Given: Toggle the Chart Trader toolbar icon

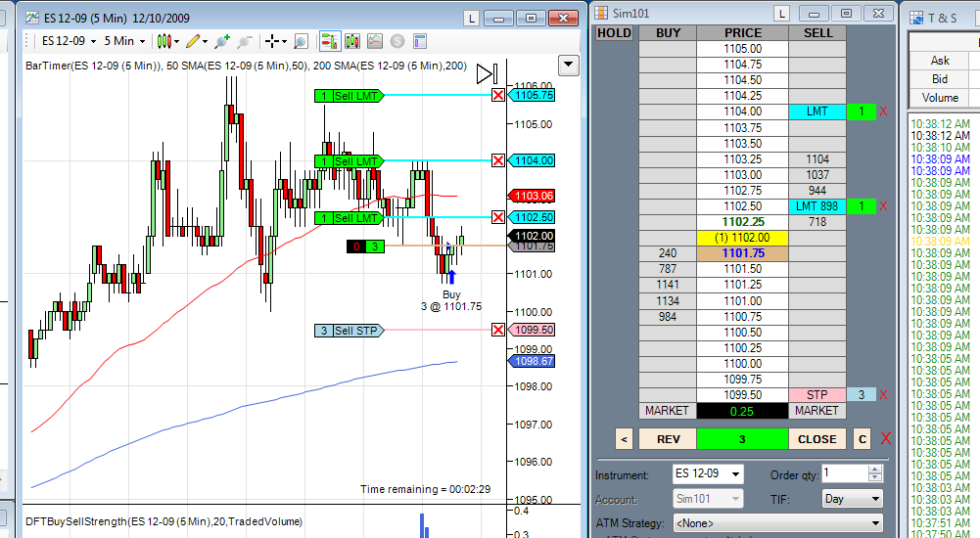Looking at the screenshot, I should (329, 41).
